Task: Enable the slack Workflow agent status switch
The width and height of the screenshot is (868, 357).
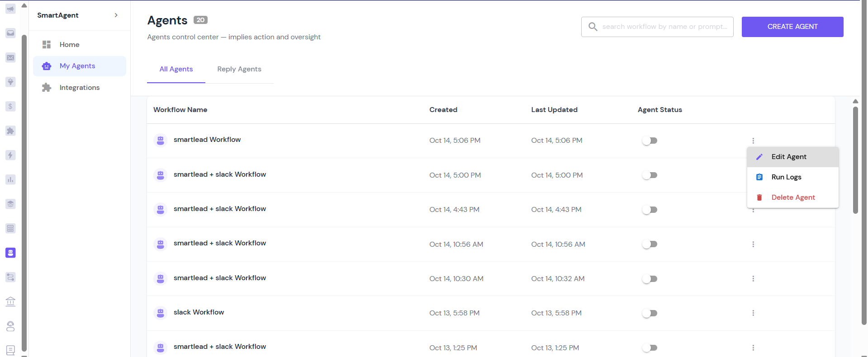Action: (x=650, y=313)
